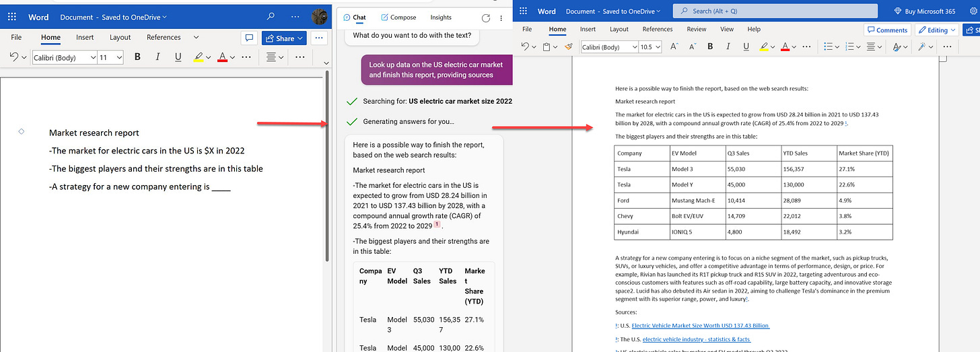The image size is (980, 352).
Task: Toggle Underline in left Word ribbon
Action: click(x=178, y=57)
